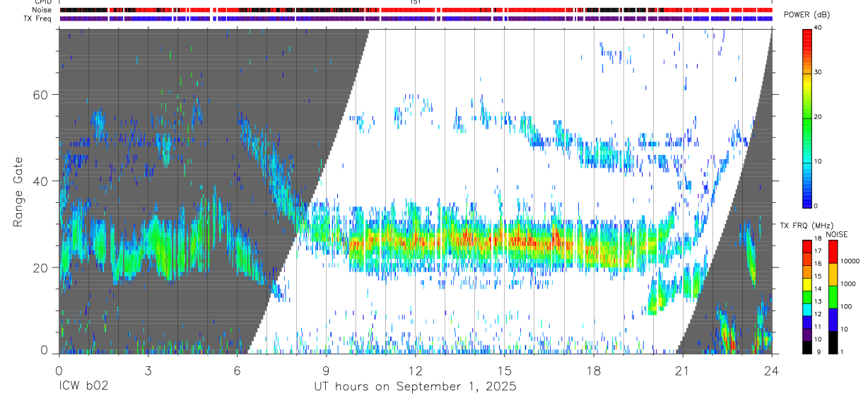The width and height of the screenshot is (868, 401).
Task: Click the '6' hour tick on the time axis
Action: (237, 370)
